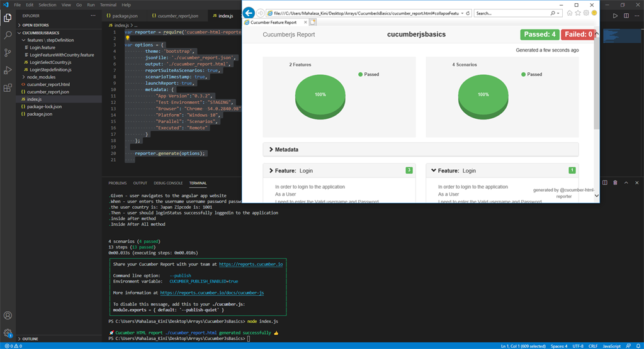This screenshot has width=644, height=349.
Task: Open the reports.cucumber.io/docs/cucumber-js link
Action: [x=212, y=293]
